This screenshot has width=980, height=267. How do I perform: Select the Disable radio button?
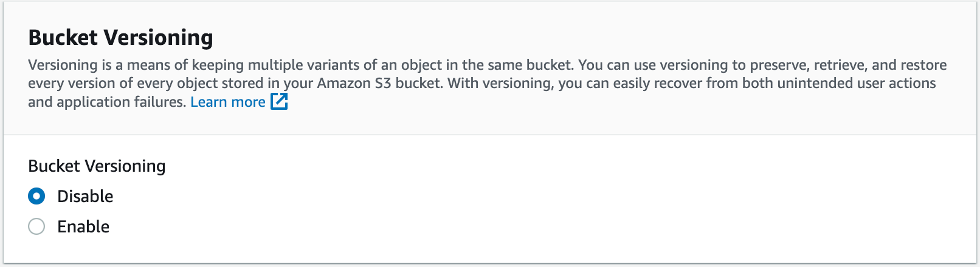pyautogui.click(x=36, y=196)
